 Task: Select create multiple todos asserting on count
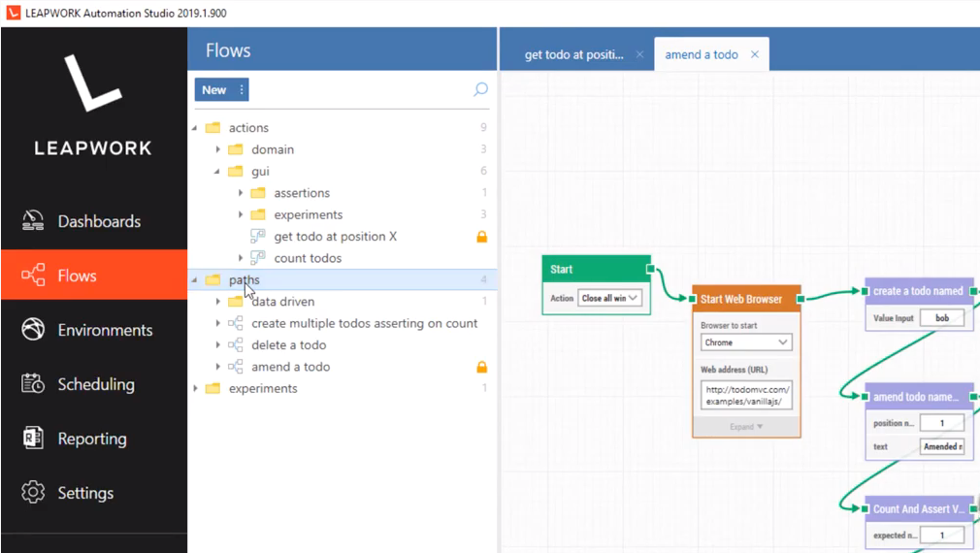point(364,323)
